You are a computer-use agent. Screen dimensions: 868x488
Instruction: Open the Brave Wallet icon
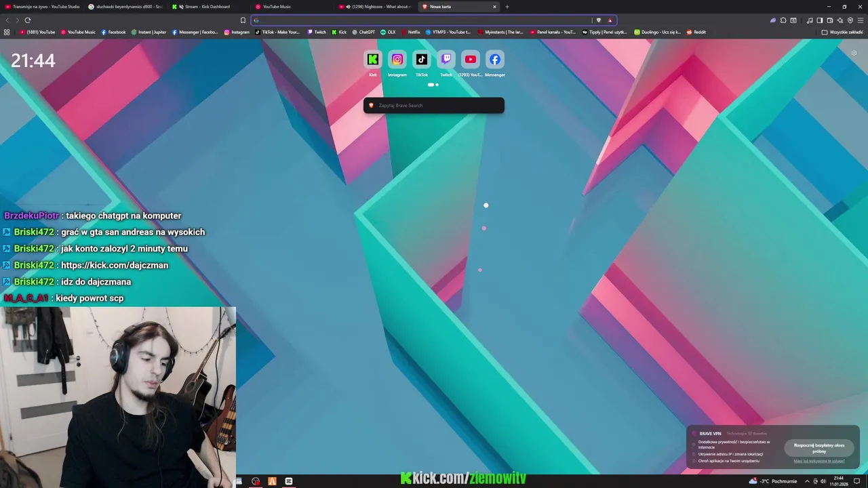pos(830,20)
